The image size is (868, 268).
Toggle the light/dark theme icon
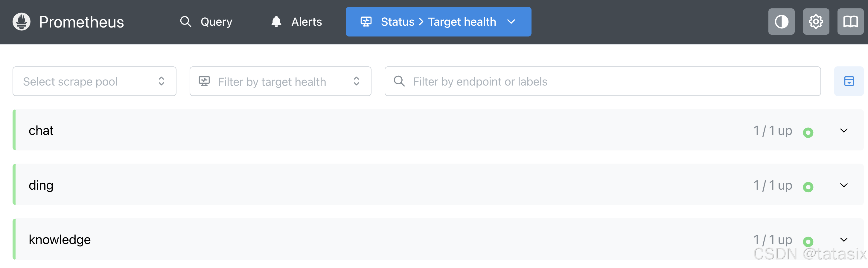[781, 22]
